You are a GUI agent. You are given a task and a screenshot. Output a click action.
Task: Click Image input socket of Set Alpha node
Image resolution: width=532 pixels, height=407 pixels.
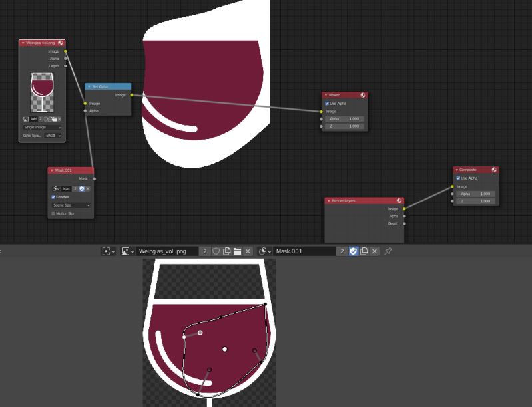(x=85, y=103)
